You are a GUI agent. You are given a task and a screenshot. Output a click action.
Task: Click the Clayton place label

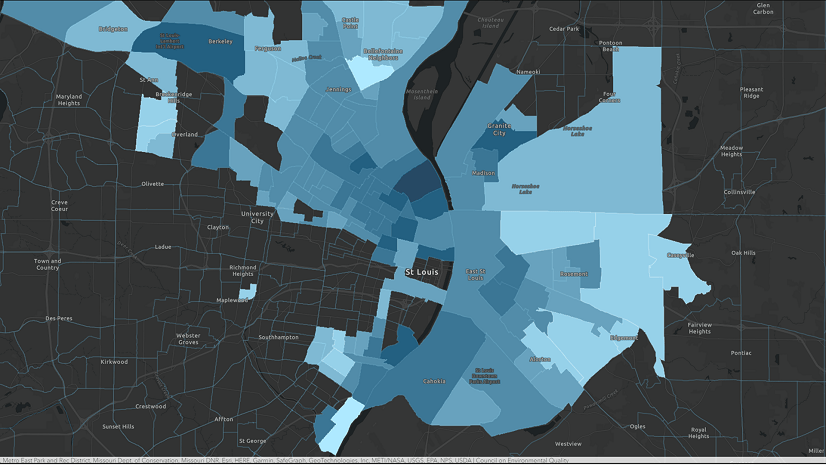218,227
